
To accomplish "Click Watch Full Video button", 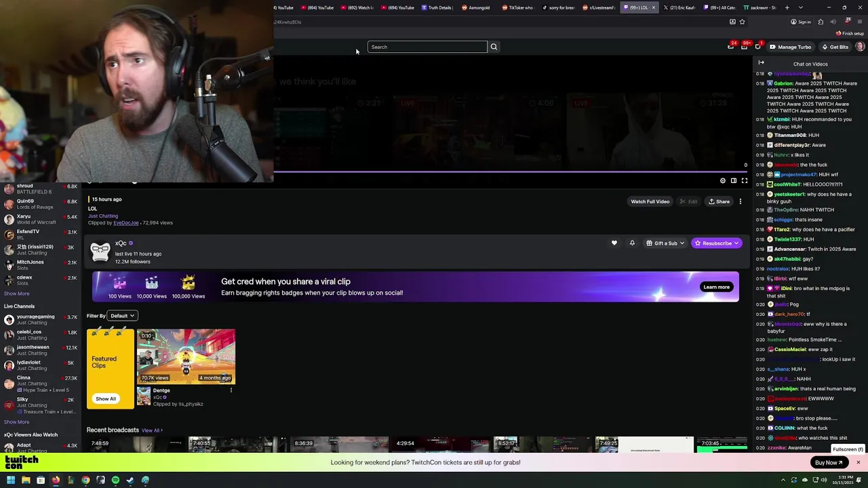I will tap(650, 201).
